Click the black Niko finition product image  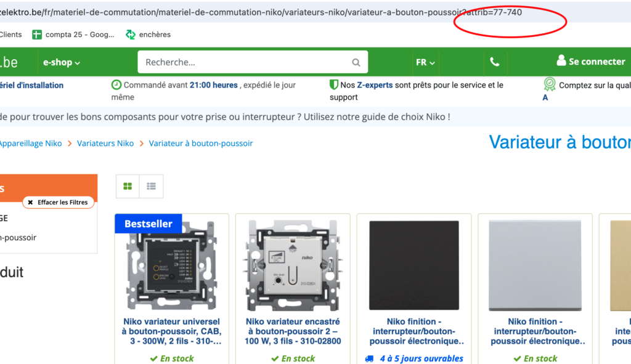[x=414, y=265]
